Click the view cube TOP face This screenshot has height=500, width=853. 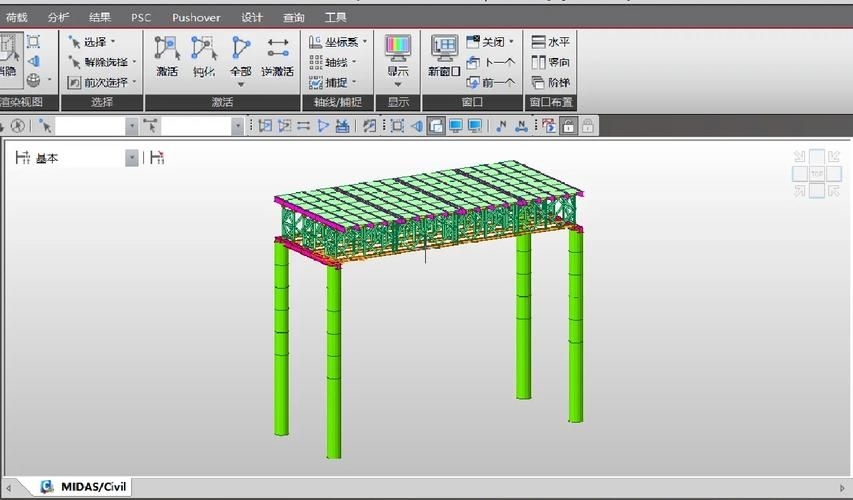(816, 173)
